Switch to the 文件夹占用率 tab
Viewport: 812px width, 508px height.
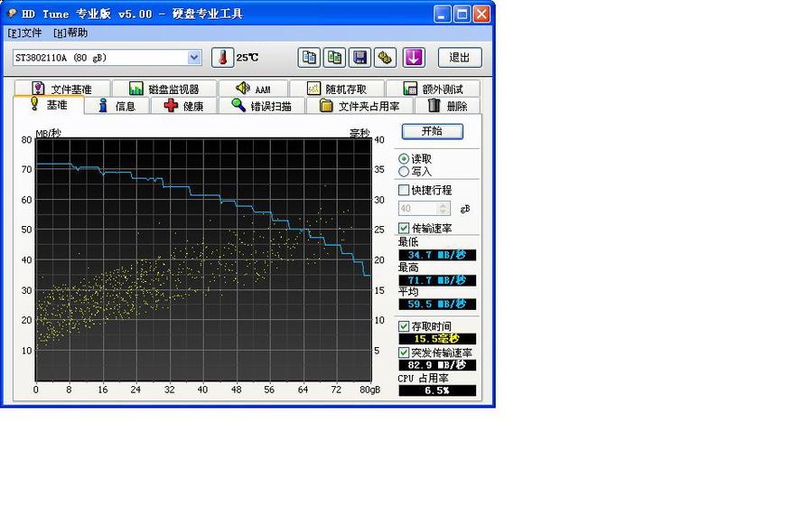359,106
